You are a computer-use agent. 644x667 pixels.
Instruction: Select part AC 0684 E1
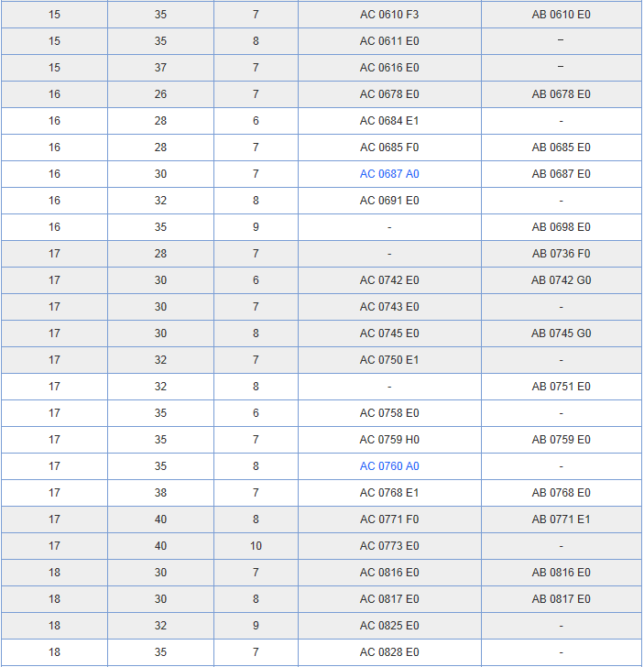[x=389, y=121]
